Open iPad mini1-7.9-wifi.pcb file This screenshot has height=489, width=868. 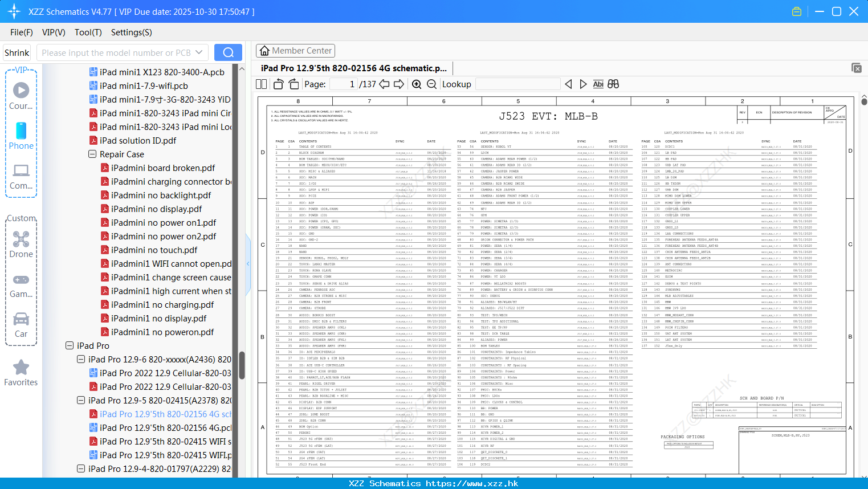click(144, 85)
